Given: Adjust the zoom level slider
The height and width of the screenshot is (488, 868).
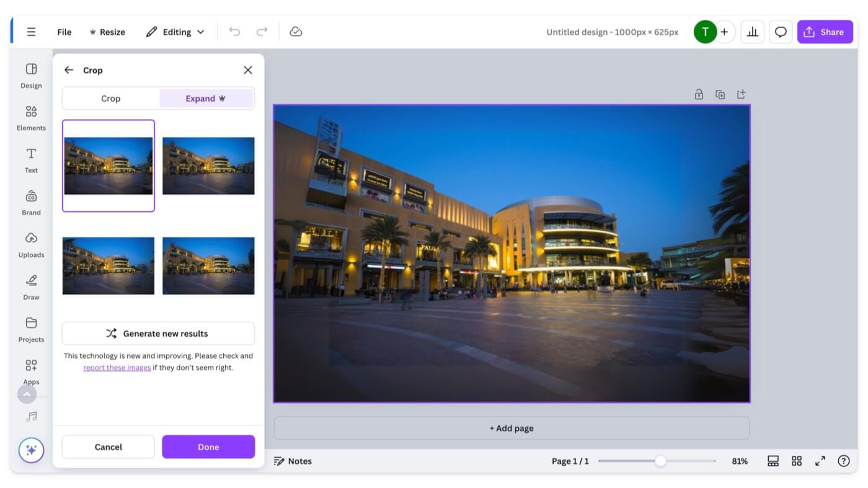Looking at the screenshot, I should (x=660, y=461).
